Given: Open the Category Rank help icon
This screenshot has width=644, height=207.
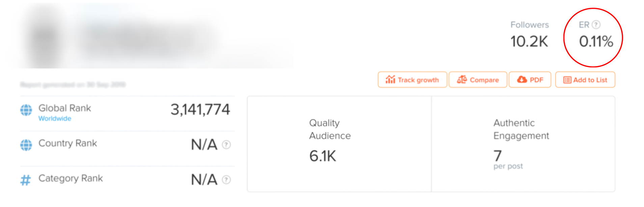Looking at the screenshot, I should tap(226, 180).
